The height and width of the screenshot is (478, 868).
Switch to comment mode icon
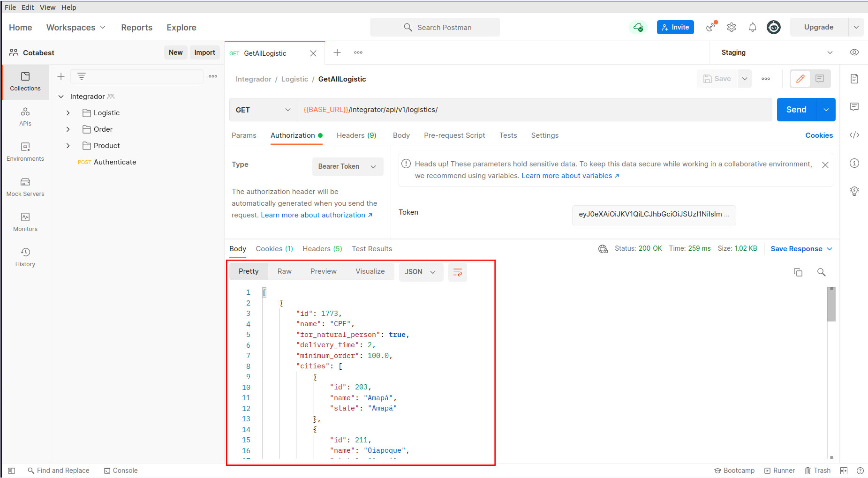pyautogui.click(x=820, y=79)
